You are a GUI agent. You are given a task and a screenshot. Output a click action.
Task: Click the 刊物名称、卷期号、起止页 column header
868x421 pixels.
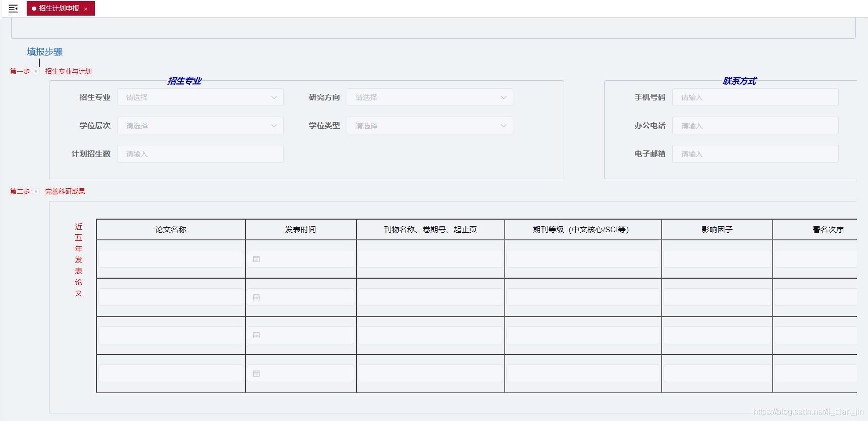[430, 229]
